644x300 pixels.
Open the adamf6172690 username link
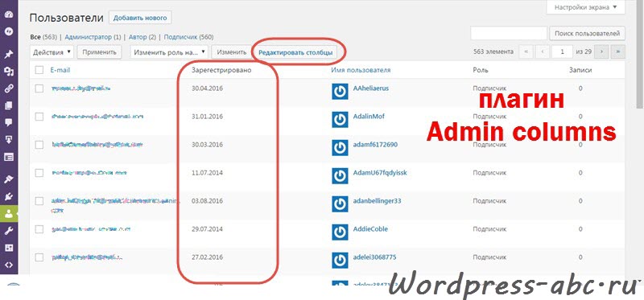pyautogui.click(x=375, y=145)
